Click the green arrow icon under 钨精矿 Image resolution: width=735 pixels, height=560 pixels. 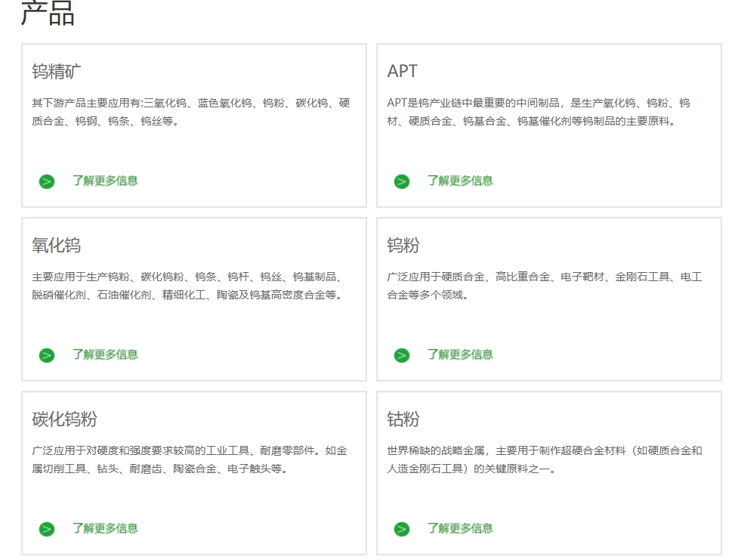pos(46,181)
